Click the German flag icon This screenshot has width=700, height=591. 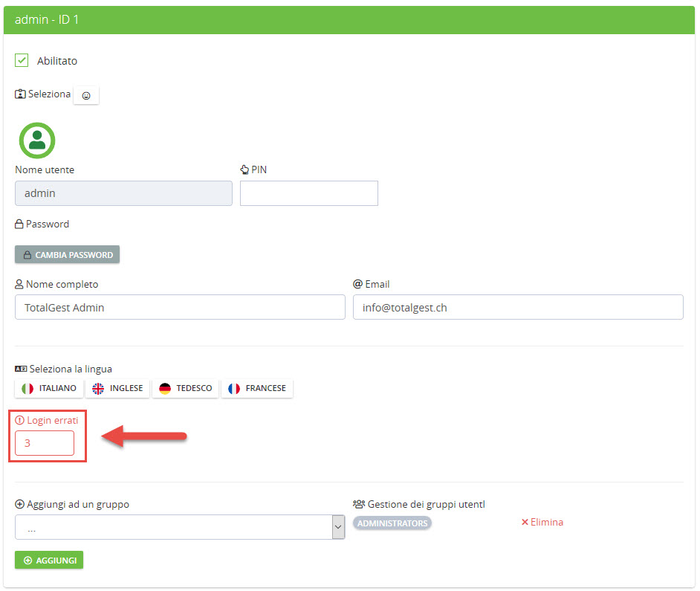tap(165, 389)
